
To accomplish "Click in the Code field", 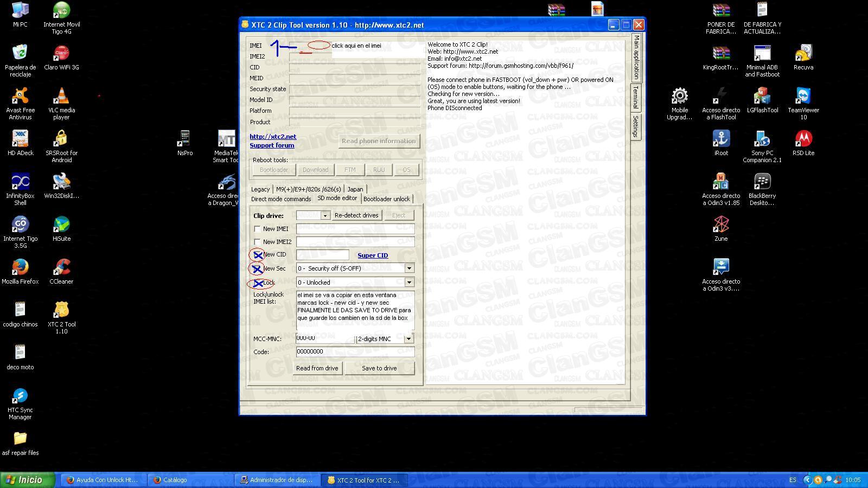I will (355, 352).
